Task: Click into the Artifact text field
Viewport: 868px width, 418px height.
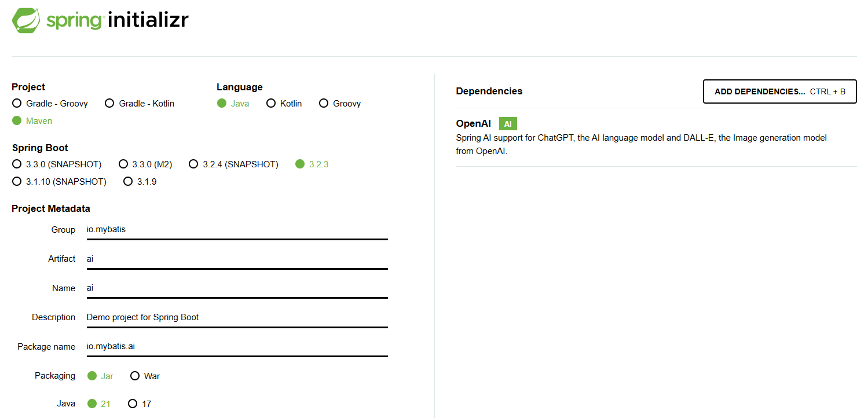Action: pyautogui.click(x=236, y=259)
